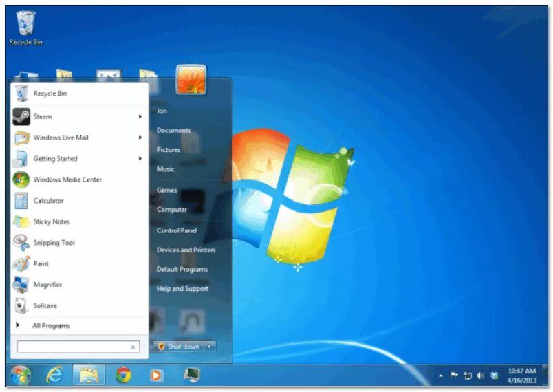Click the network tray icon
This screenshot has height=392, width=553.
(x=468, y=376)
